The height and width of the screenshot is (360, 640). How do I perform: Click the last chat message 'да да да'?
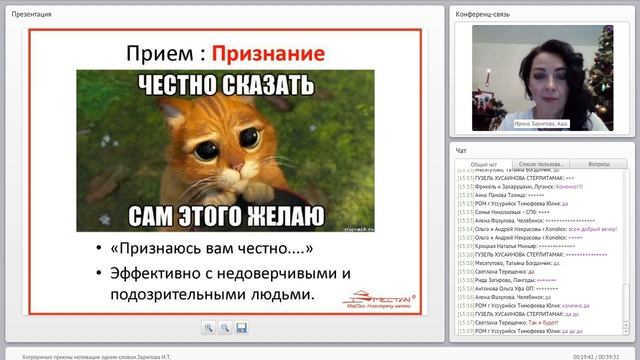[520, 331]
